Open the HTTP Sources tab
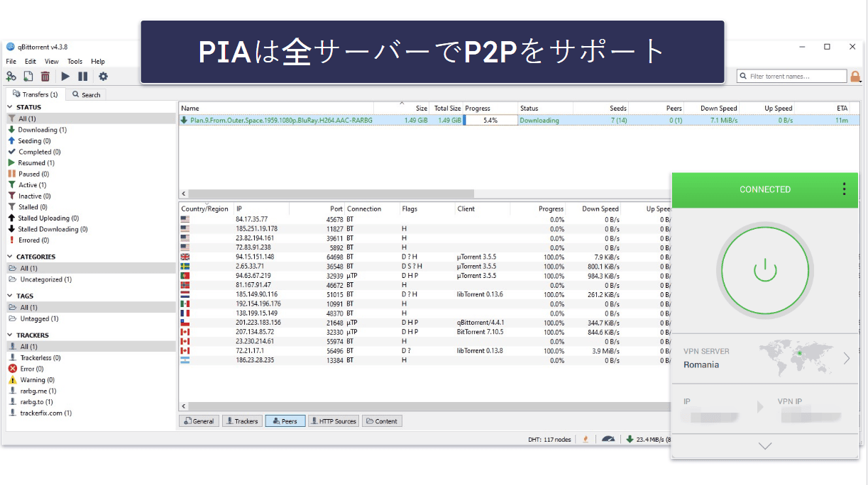This screenshot has height=485, width=868. pyautogui.click(x=334, y=421)
